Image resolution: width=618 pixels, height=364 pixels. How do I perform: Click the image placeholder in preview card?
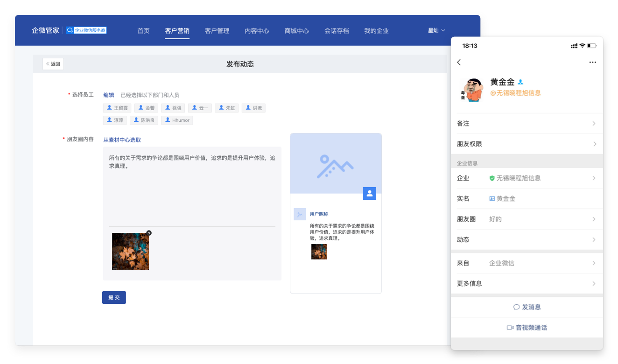coord(335,164)
